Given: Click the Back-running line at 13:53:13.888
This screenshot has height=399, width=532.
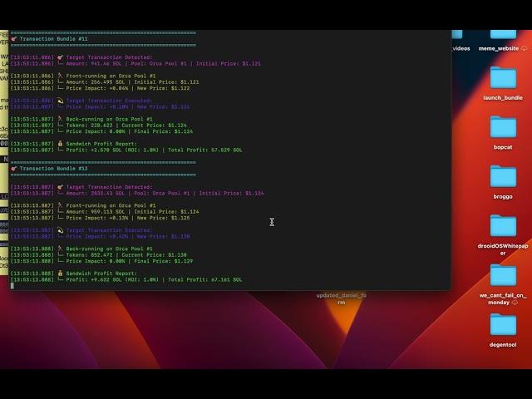Looking at the screenshot, I should point(81,249).
